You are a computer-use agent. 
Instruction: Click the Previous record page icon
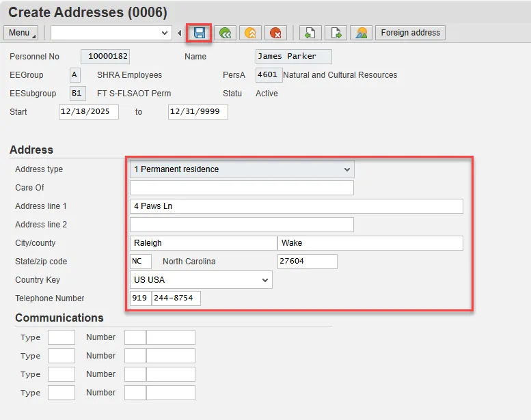(x=310, y=33)
